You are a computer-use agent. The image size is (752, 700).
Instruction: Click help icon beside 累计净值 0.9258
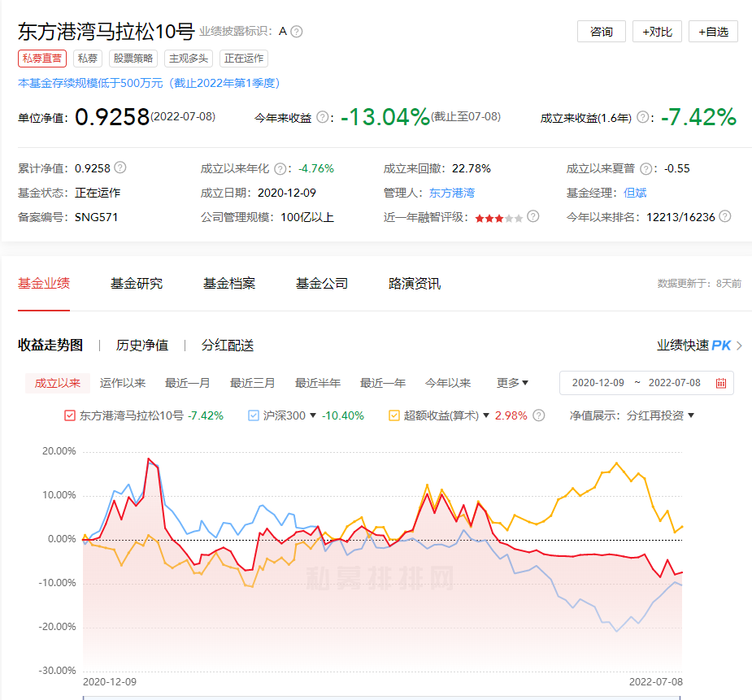(120, 167)
